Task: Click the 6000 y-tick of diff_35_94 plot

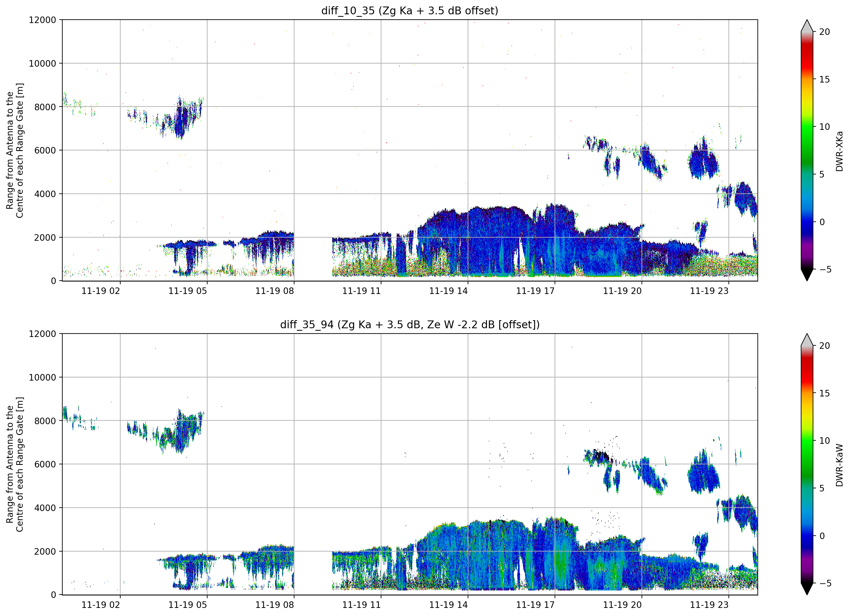Action: coord(45,464)
